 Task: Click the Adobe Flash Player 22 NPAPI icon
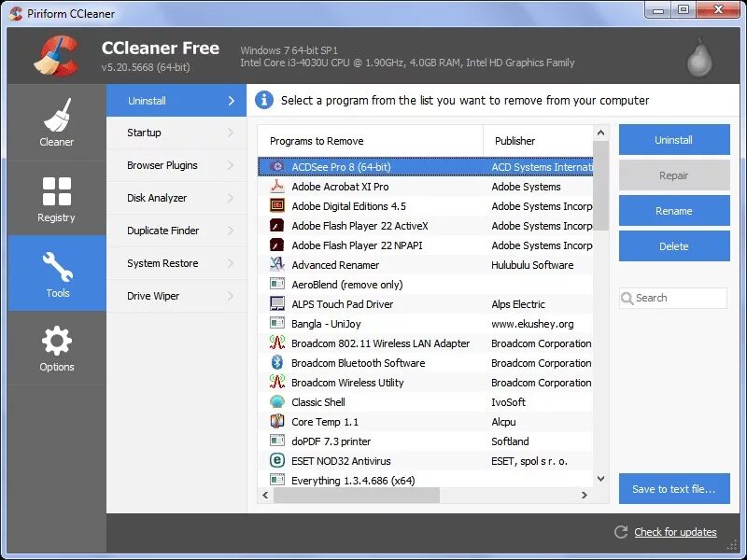pos(276,245)
